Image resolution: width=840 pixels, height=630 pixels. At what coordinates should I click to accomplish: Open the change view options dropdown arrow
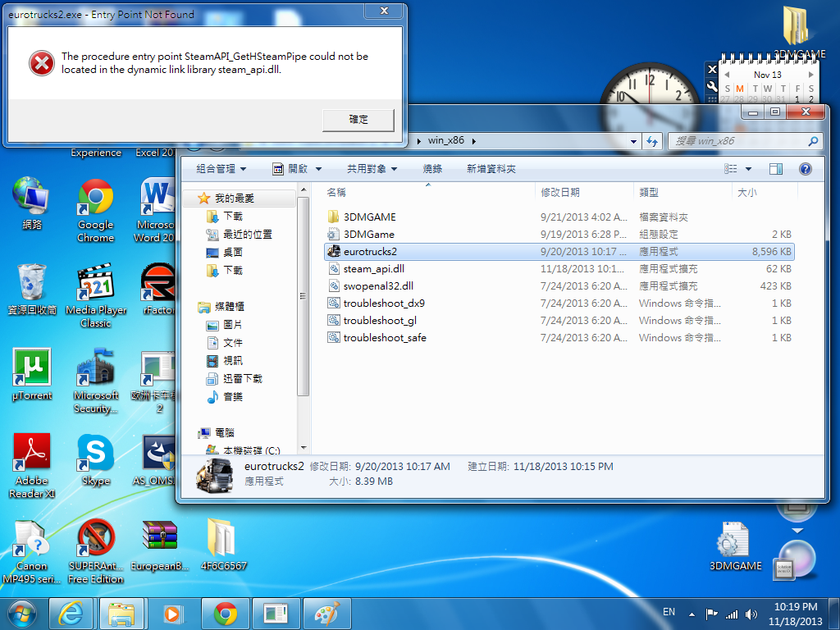(748, 169)
